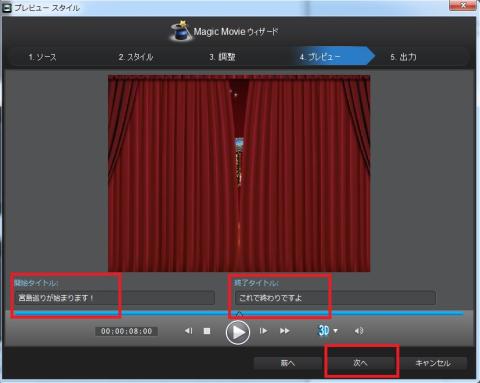Toggle the 3D display icon
Image resolution: width=480 pixels, height=383 pixels.
[324, 331]
